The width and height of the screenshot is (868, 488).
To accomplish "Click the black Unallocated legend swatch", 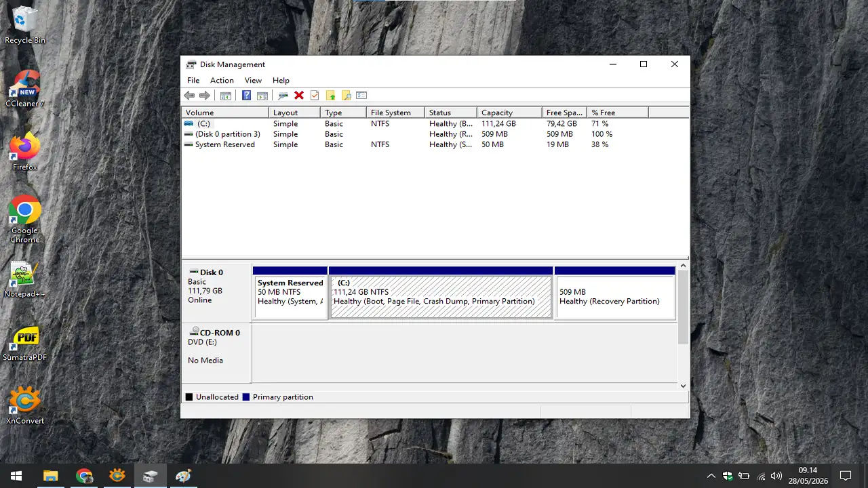I will (189, 397).
